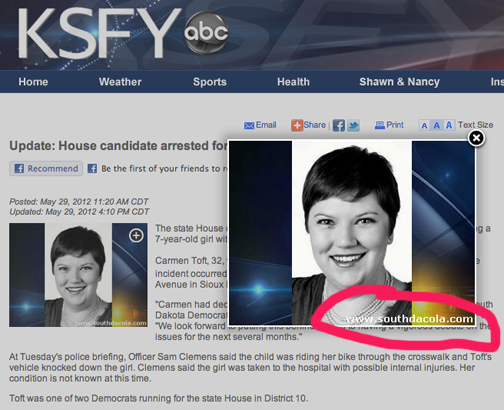Screen dimensions: 504x410
Task: Click the Email envelope icon
Action: [249, 125]
